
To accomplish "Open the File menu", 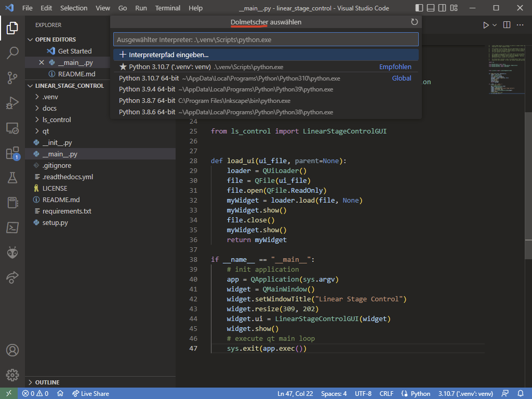I will pos(27,8).
